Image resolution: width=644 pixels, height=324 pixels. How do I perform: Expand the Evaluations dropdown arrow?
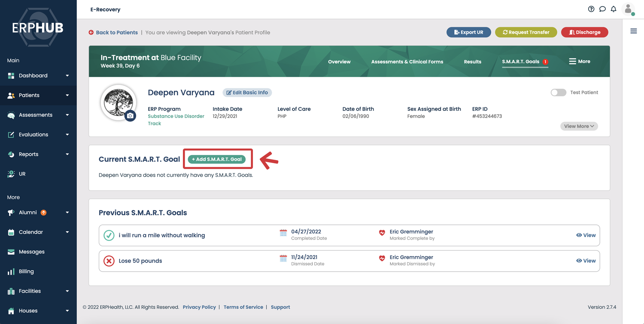67,135
